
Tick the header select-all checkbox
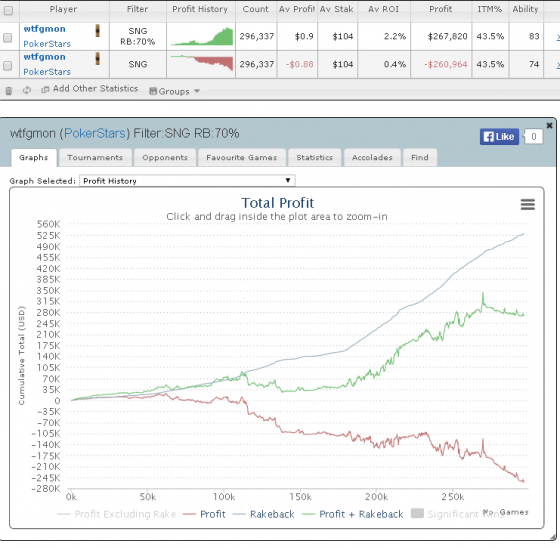click(x=8, y=10)
